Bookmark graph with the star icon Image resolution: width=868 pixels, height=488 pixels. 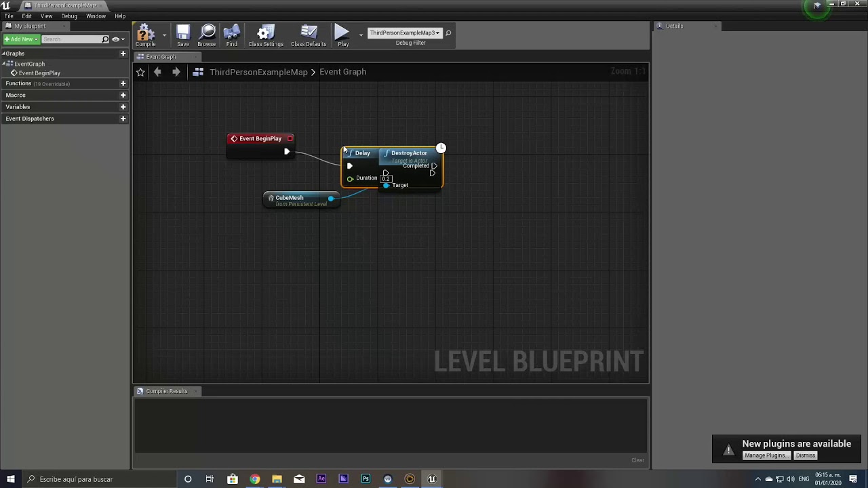(140, 72)
